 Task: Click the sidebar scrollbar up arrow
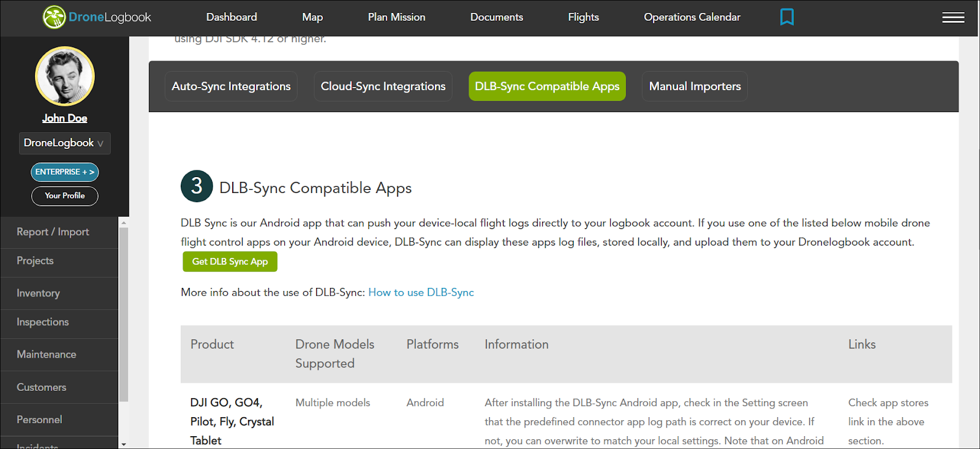(124, 222)
